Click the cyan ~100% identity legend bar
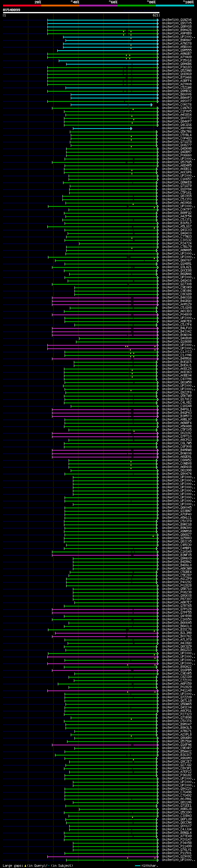Image resolution: width=197 pixels, height=868 pixels. tap(175, 6)
